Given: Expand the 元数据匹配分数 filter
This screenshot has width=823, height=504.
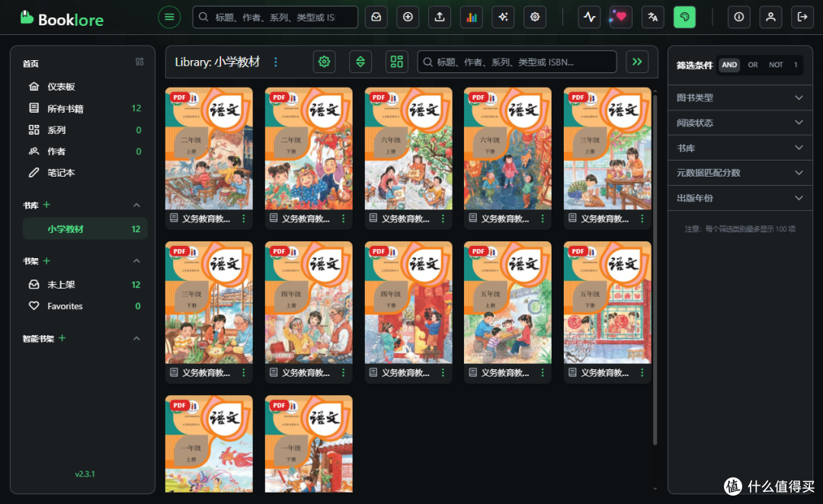Looking at the screenshot, I should click(x=740, y=173).
